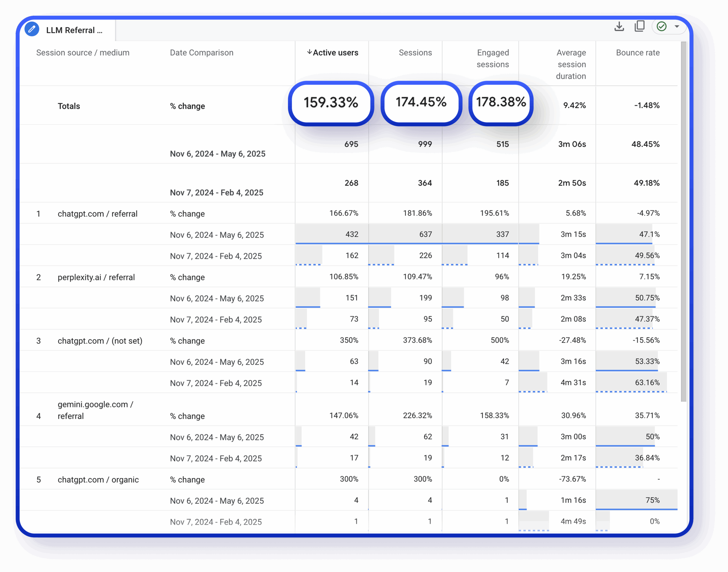Click the 268 previous period active users
Viewport: 728px width, 572px height.
coord(351,183)
